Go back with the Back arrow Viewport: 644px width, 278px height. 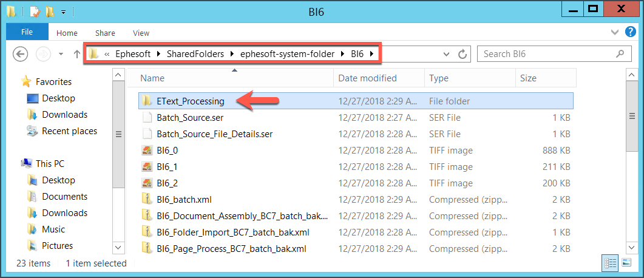tap(20, 54)
